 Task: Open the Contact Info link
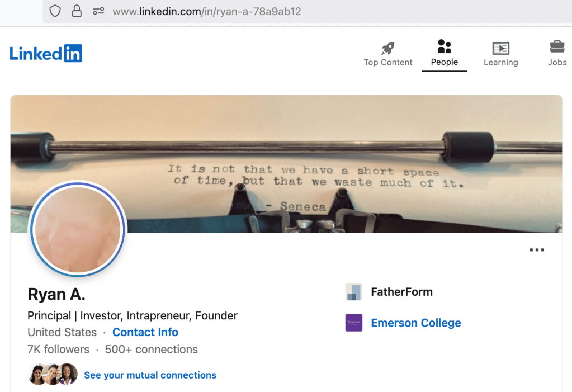point(145,332)
